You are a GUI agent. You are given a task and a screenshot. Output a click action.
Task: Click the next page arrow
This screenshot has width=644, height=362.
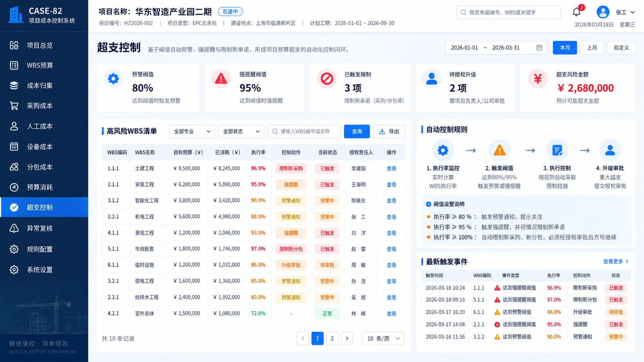(347, 339)
